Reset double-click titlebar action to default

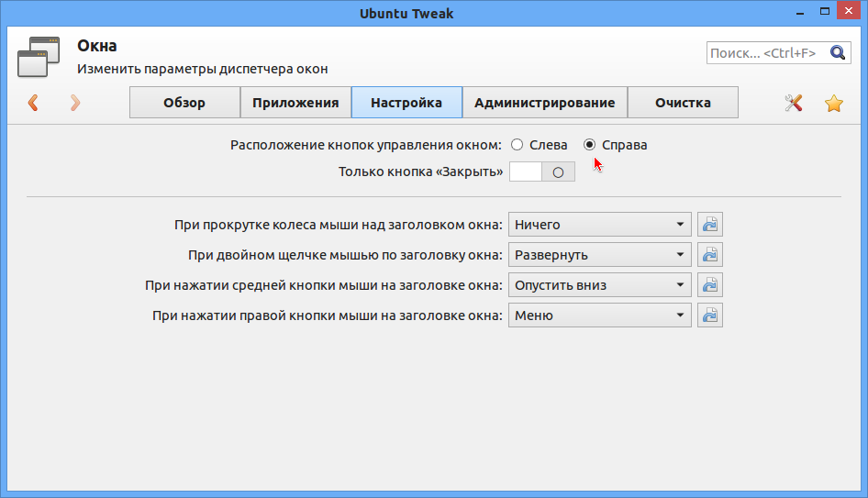point(709,255)
